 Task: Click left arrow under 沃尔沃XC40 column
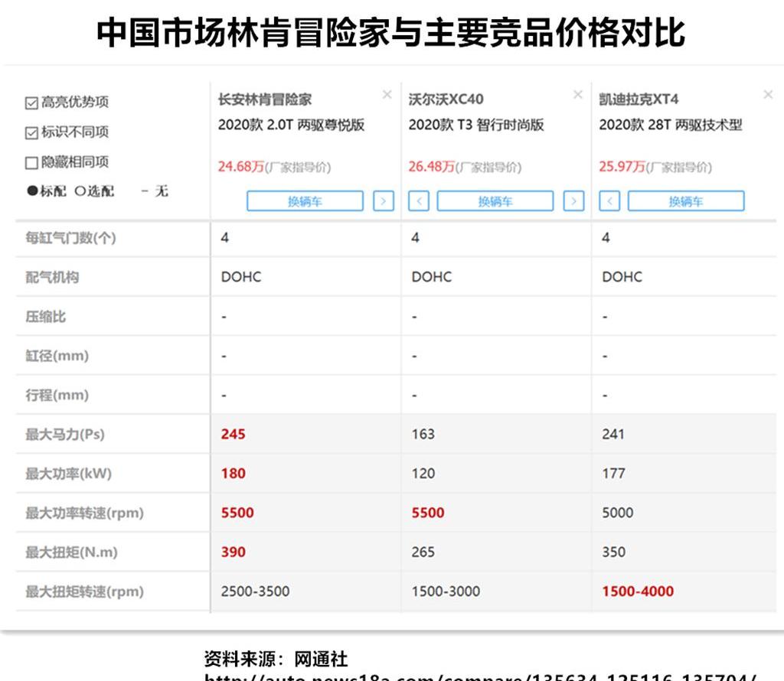click(x=419, y=200)
